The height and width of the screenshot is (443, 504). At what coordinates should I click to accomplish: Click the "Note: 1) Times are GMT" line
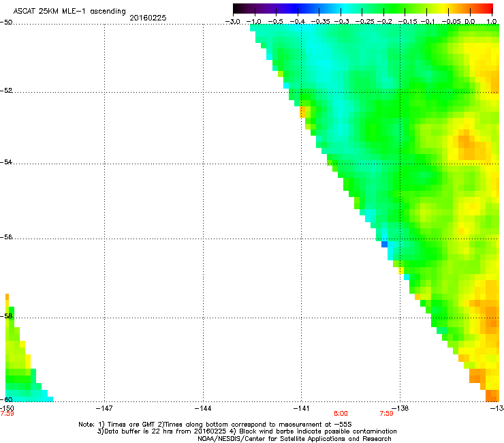(215, 425)
